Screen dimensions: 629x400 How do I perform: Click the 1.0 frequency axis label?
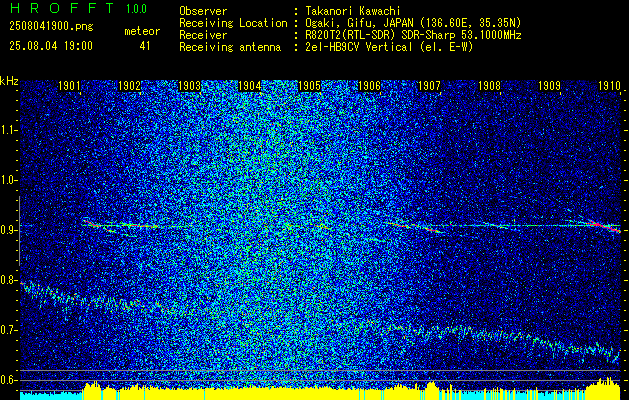(8, 180)
